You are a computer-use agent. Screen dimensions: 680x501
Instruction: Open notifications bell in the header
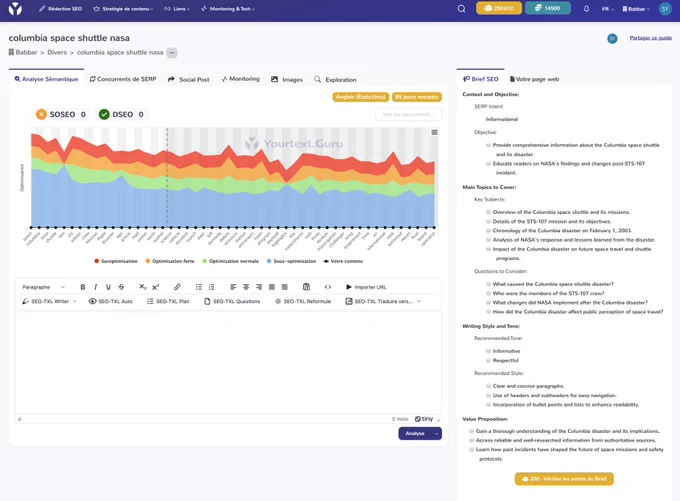click(586, 9)
